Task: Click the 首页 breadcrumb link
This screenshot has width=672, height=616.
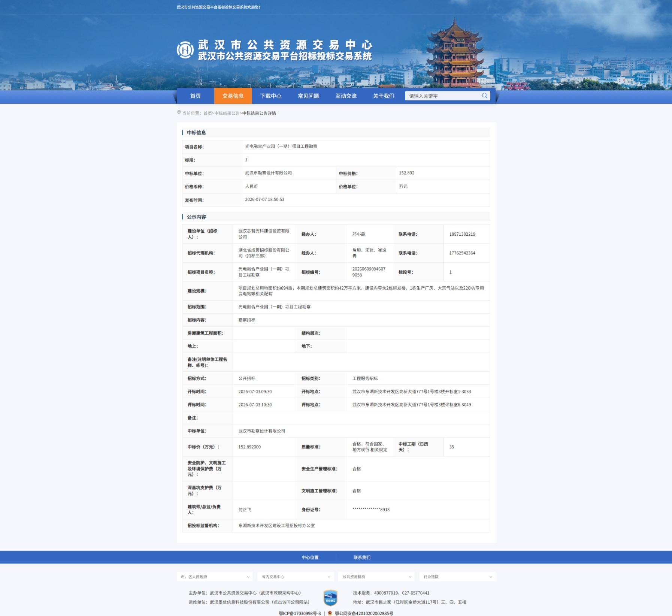Action: tap(208, 113)
